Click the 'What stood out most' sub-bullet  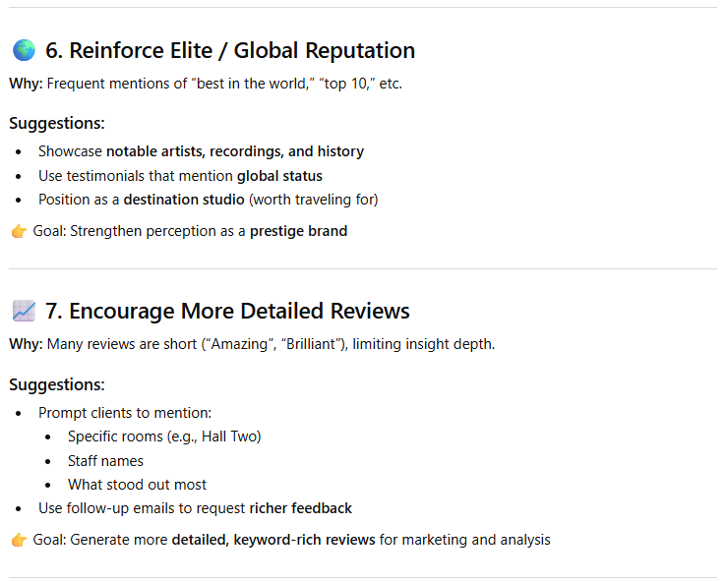[x=137, y=485]
